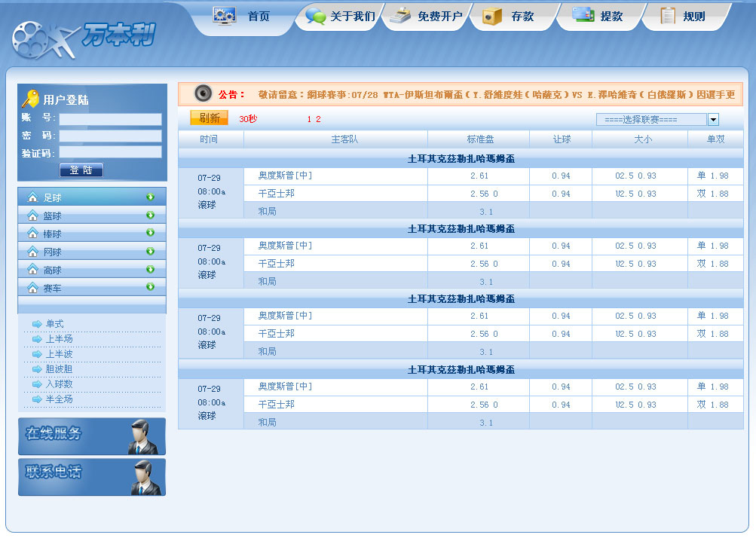756x544 pixels.
Task: Open the 网球 sport category
Action: click(x=92, y=251)
